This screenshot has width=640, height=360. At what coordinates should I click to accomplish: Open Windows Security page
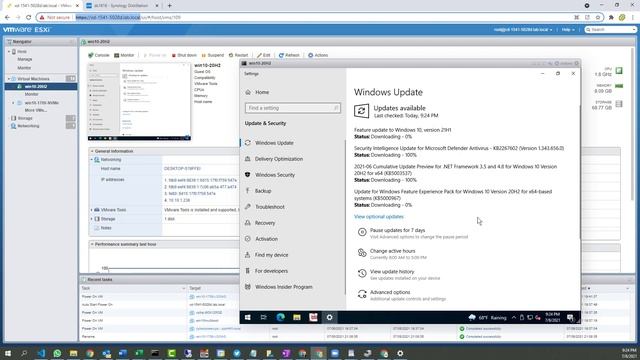click(x=275, y=175)
